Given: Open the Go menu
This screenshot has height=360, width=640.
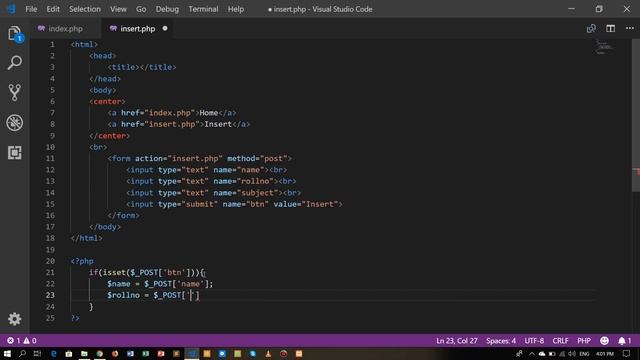Looking at the screenshot, I should coord(141,9).
